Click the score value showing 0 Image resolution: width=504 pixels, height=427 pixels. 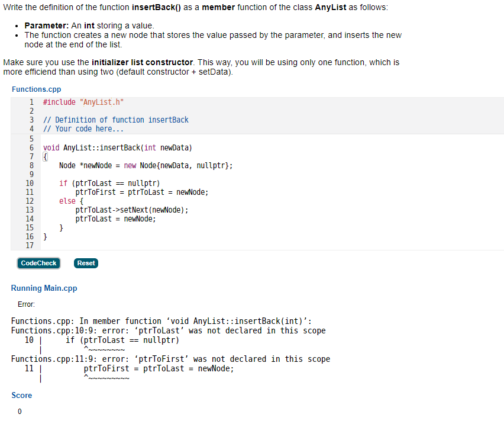20,411
